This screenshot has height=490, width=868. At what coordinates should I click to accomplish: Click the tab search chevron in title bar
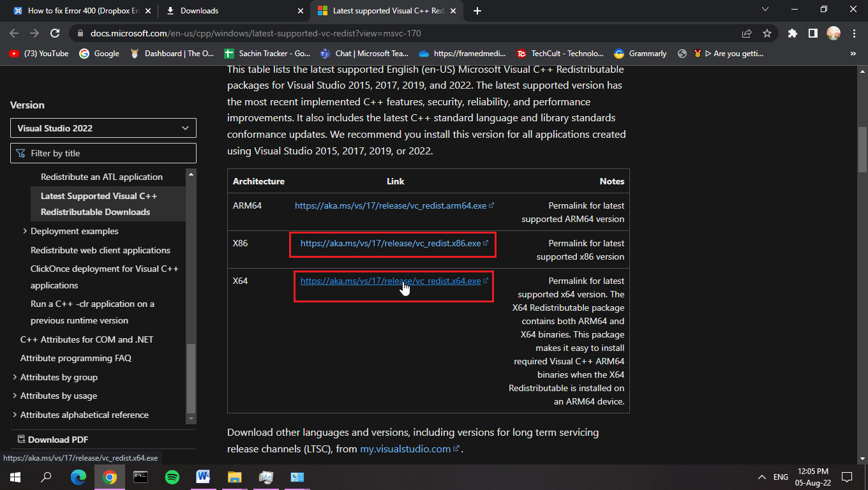tap(766, 9)
